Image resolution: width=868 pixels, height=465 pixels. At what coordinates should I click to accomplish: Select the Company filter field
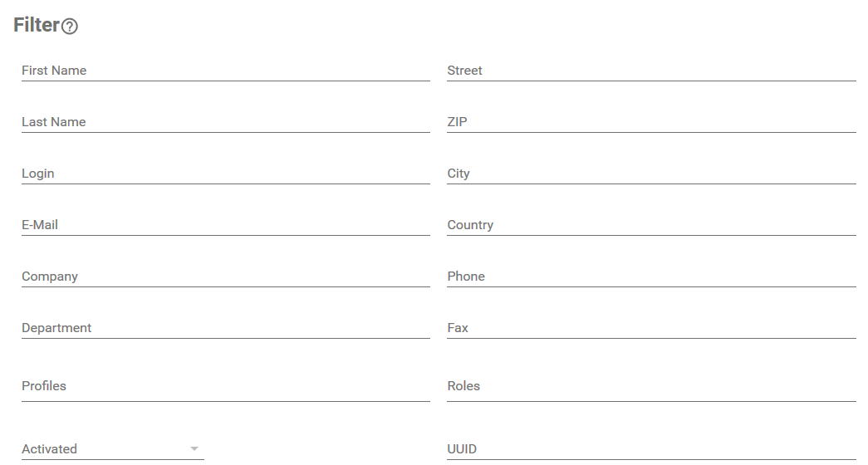(225, 277)
